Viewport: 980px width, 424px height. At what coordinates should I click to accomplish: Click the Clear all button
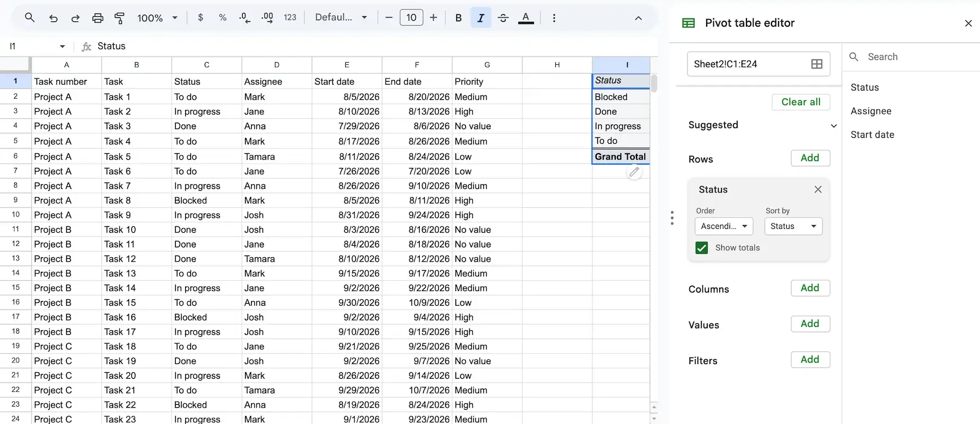tap(801, 102)
